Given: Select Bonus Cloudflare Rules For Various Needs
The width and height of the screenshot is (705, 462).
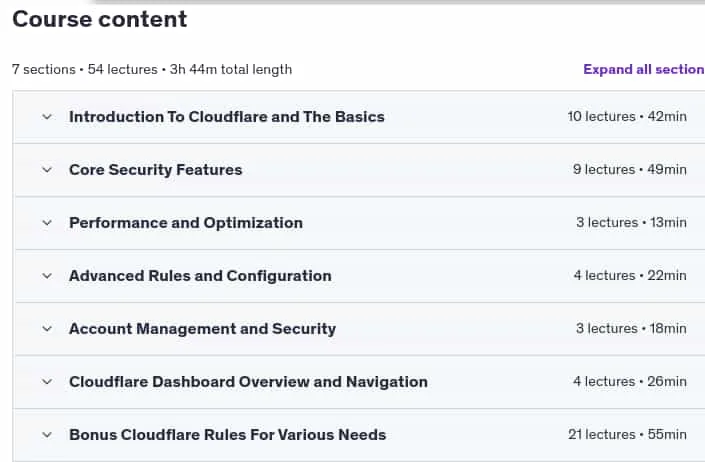Looking at the screenshot, I should pyautogui.click(x=228, y=435).
